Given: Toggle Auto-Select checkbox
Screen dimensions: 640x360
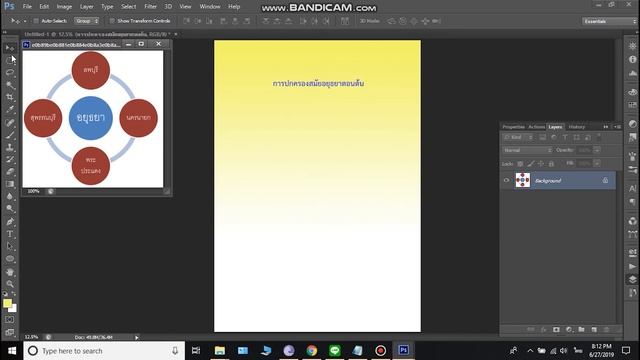Looking at the screenshot, I should pos(36,21).
